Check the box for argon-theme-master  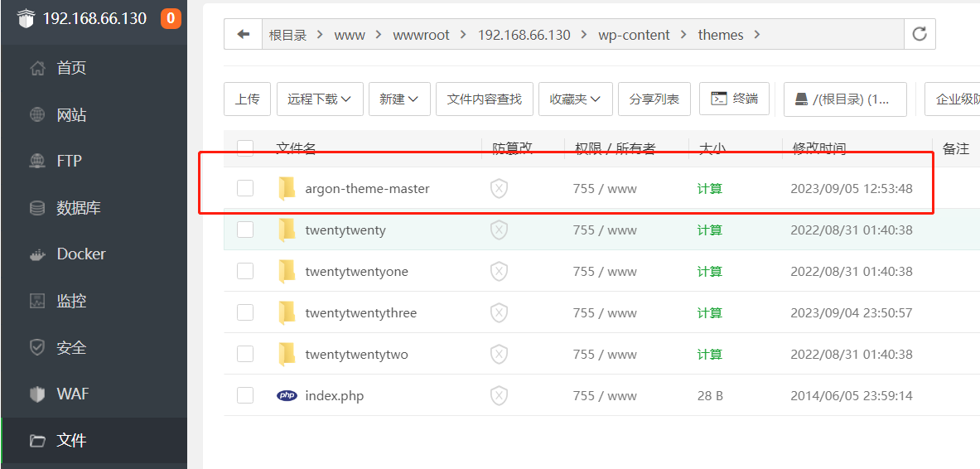click(245, 189)
